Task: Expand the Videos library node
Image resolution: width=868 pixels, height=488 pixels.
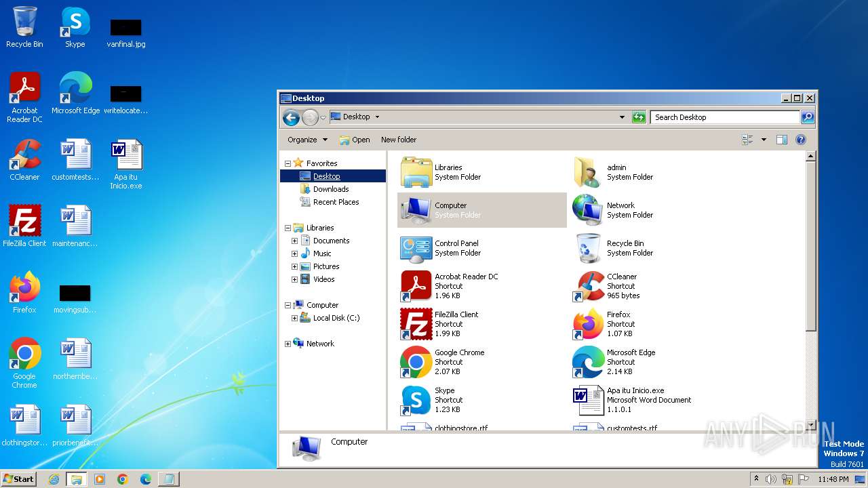Action: 294,279
